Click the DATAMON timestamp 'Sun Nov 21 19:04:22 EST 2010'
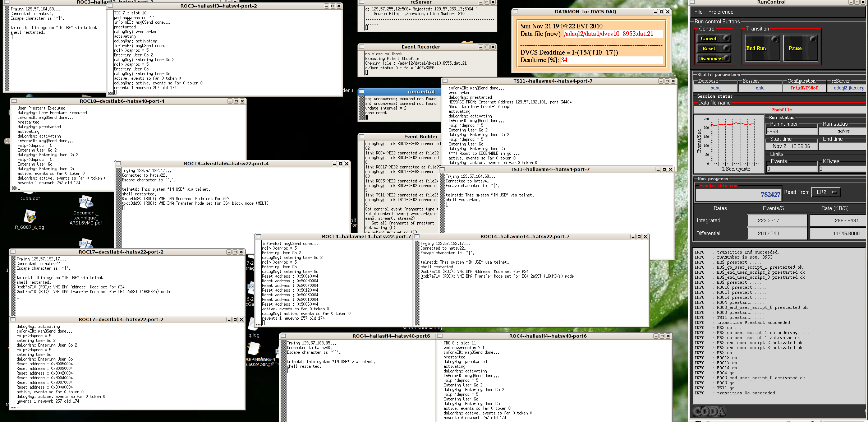868x422 pixels. click(x=561, y=26)
